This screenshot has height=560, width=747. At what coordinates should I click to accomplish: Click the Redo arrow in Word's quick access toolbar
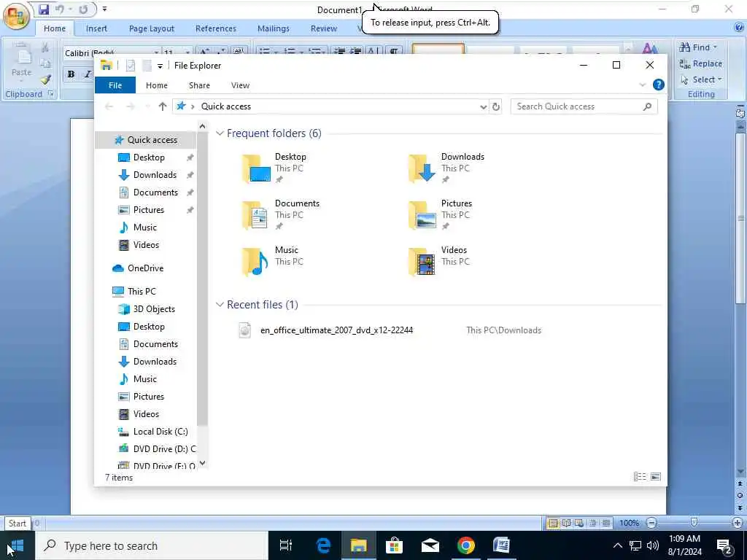point(83,9)
